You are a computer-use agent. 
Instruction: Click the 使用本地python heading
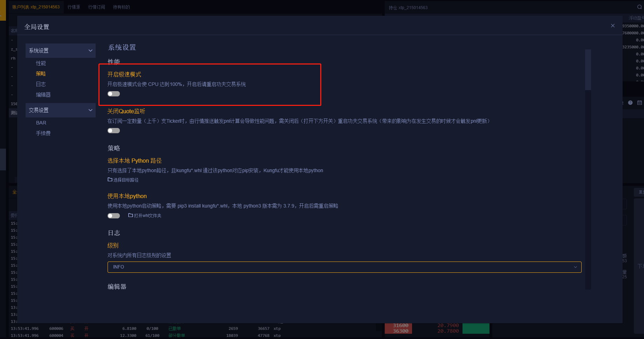(x=127, y=196)
